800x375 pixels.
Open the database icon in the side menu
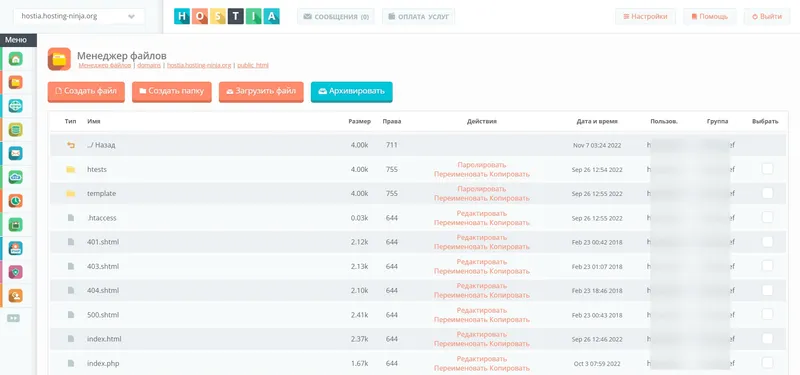coord(16,130)
